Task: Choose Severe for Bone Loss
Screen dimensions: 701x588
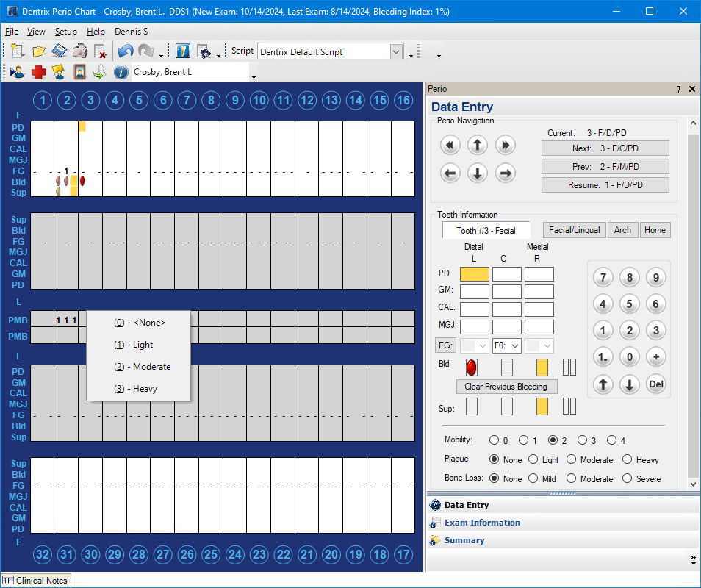Action: (627, 478)
